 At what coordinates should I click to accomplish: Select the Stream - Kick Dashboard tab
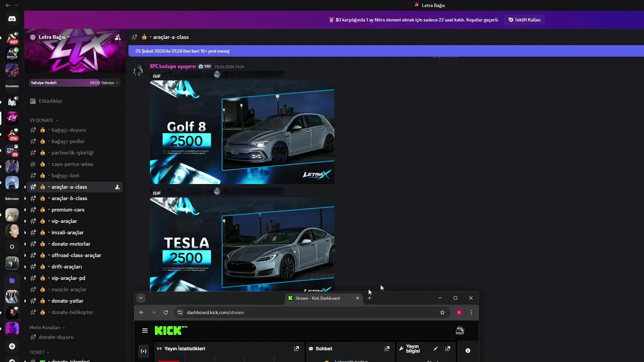[x=324, y=298]
